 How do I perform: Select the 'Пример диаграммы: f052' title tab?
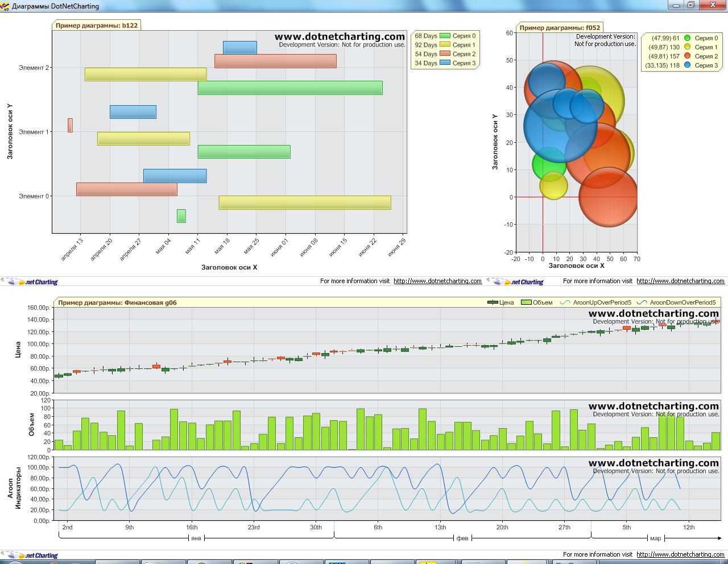pyautogui.click(x=560, y=27)
